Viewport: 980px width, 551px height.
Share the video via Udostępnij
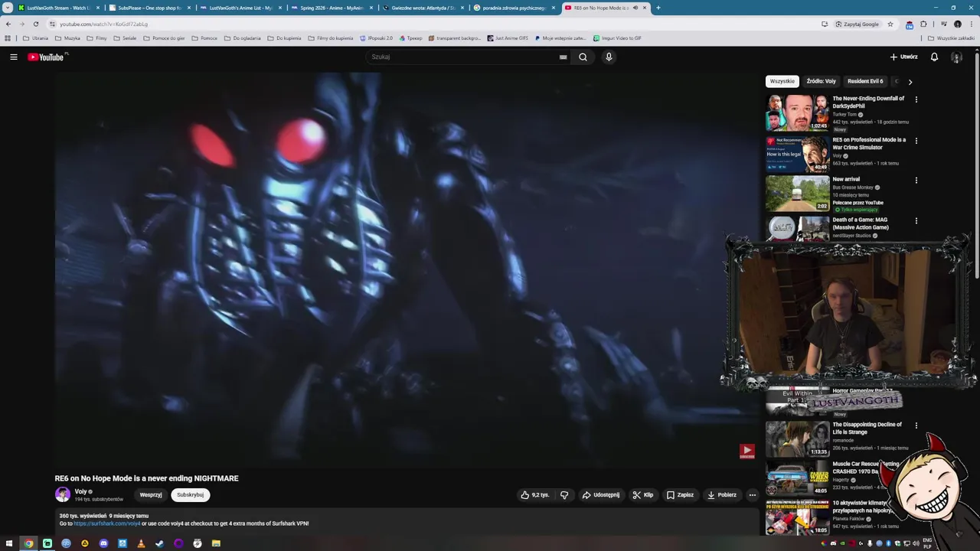coord(601,495)
